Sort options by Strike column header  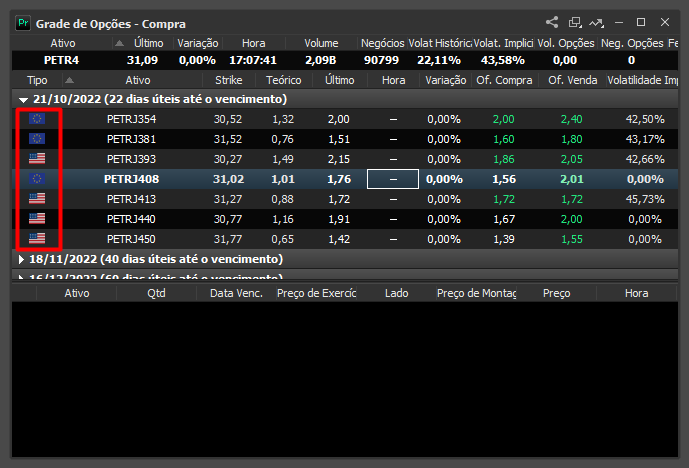click(228, 80)
